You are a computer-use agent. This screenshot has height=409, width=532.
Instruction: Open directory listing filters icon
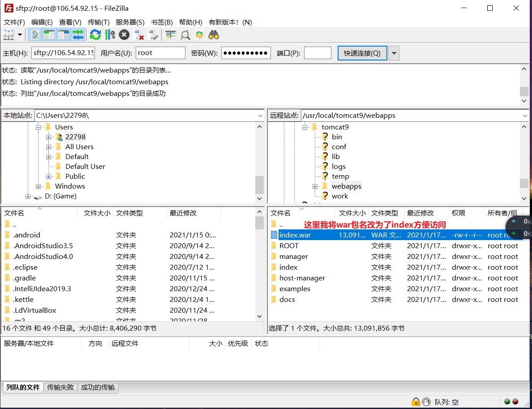pos(171,35)
